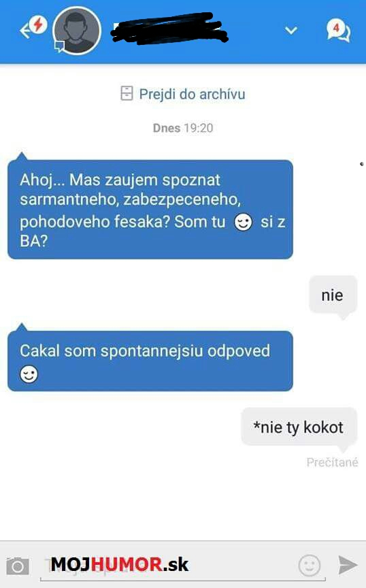Tap the back arrow with lightning badge

click(33, 27)
